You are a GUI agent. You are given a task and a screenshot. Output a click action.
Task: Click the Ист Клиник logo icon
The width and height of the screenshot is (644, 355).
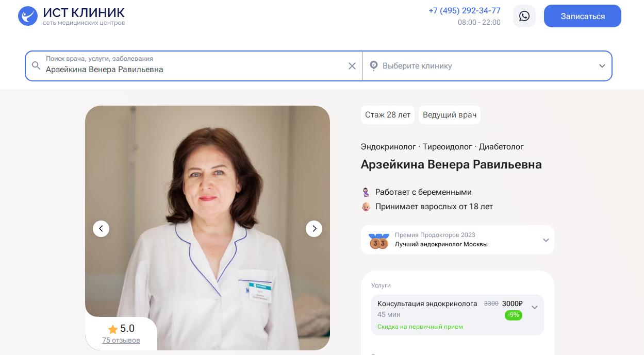click(x=28, y=16)
